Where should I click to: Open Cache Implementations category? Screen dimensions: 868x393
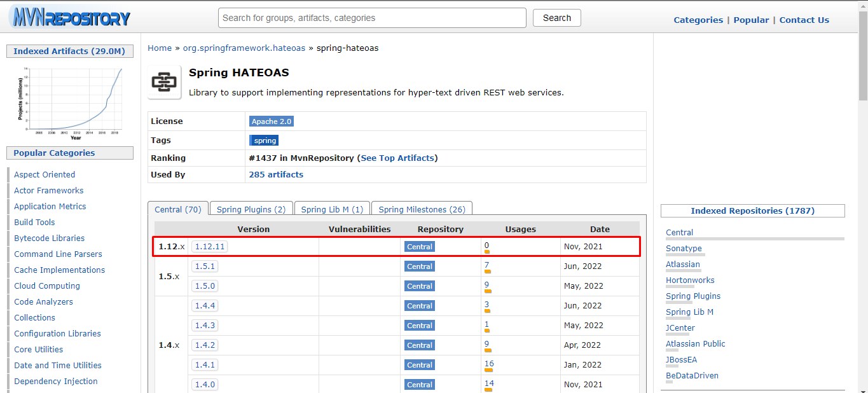point(60,270)
